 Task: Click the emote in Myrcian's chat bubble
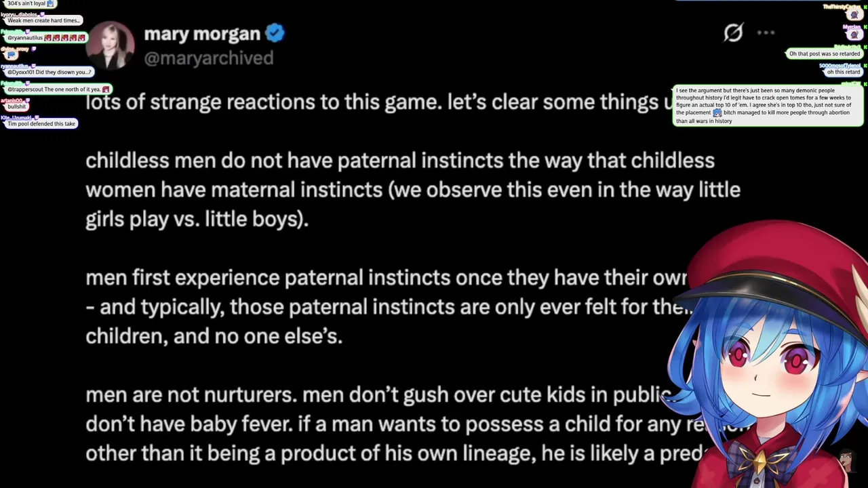click(854, 35)
